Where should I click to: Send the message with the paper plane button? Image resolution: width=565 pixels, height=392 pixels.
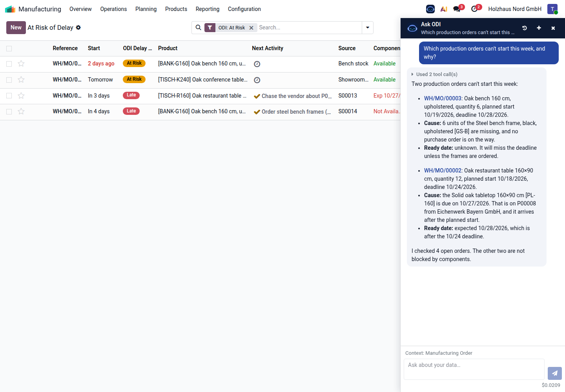(x=555, y=373)
